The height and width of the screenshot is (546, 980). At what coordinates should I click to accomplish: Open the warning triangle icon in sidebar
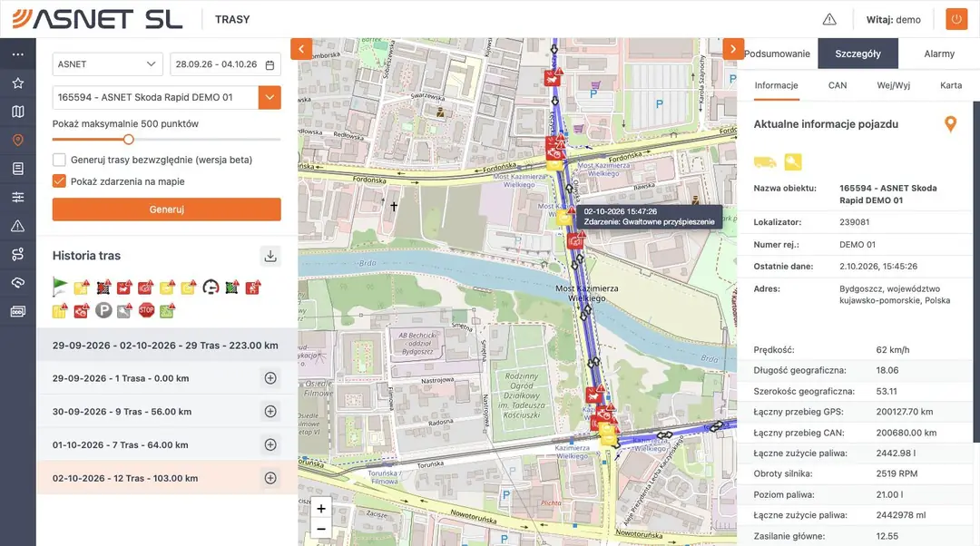click(x=17, y=226)
